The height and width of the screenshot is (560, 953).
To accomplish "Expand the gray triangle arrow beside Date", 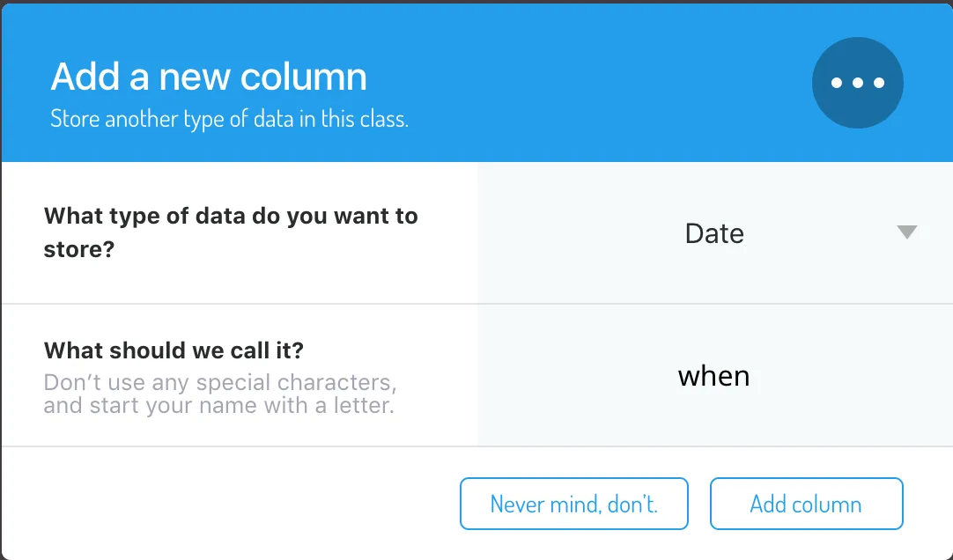I will tap(907, 232).
